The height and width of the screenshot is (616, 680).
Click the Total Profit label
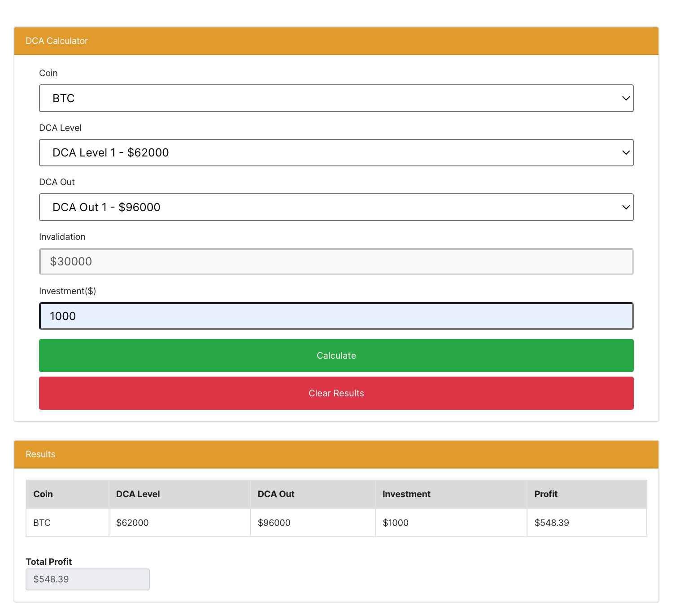[49, 562]
